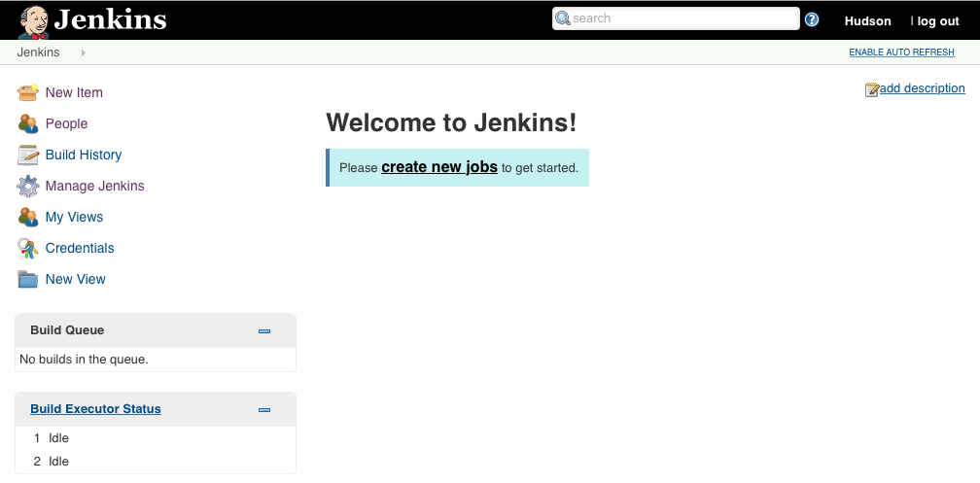This screenshot has width=980, height=483.
Task: Click the Credentials keys icon
Action: (x=28, y=248)
